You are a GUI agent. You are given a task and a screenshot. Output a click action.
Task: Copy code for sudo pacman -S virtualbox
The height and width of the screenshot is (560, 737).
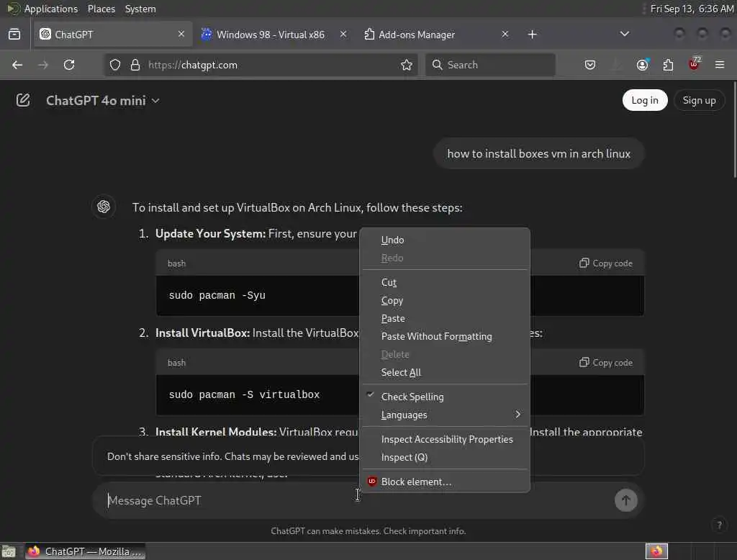click(606, 363)
